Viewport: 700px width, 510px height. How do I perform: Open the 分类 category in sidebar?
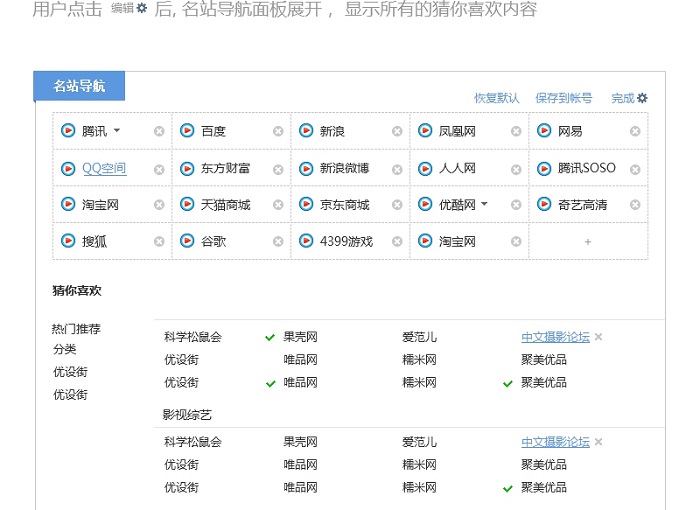(65, 349)
